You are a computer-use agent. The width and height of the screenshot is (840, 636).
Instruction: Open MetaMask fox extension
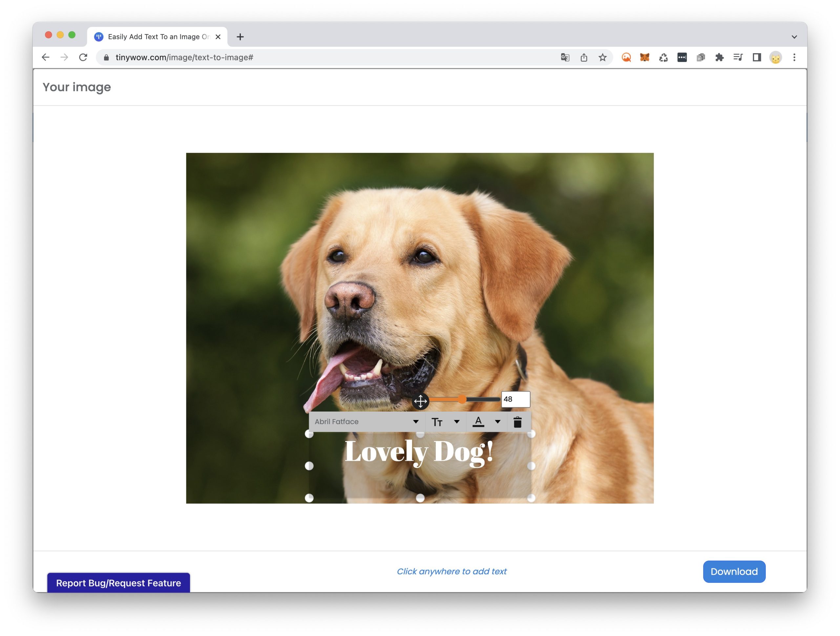[x=644, y=57]
